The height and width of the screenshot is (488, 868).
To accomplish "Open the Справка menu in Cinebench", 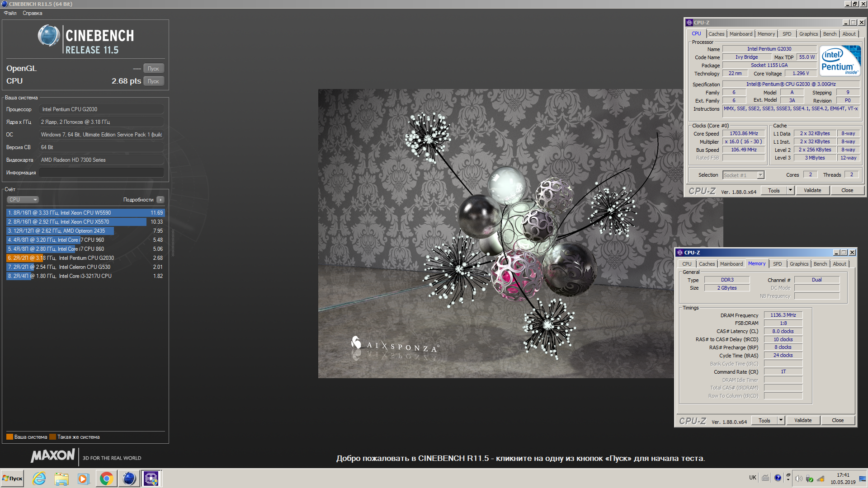I will pos(33,13).
